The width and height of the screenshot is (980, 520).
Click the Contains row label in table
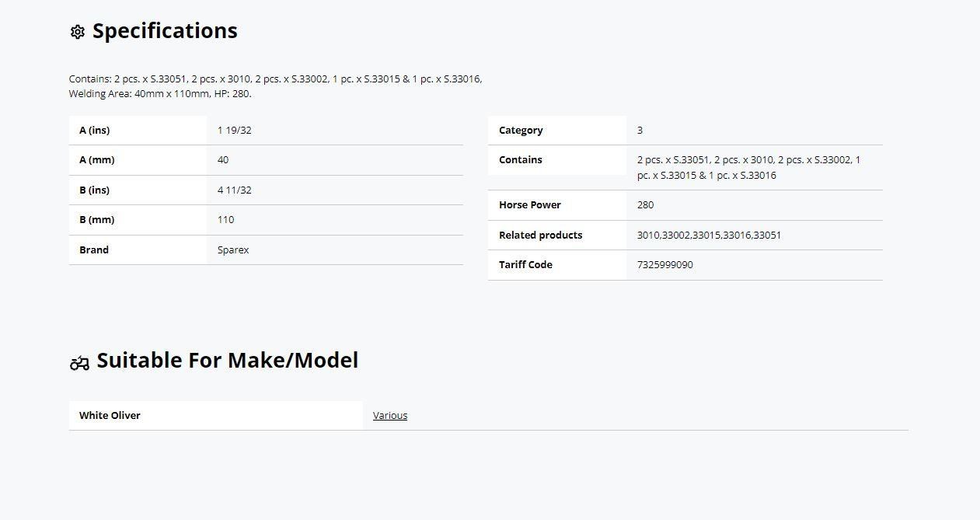(521, 160)
